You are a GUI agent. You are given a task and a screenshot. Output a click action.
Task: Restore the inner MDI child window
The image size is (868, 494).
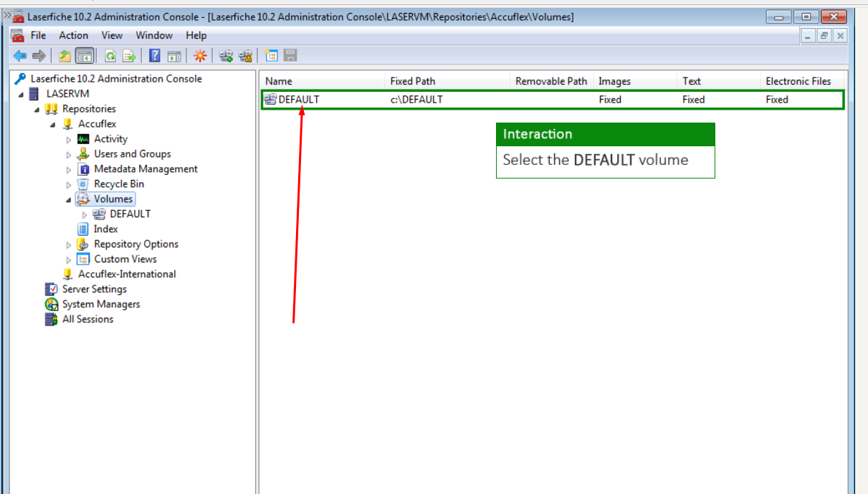(824, 35)
